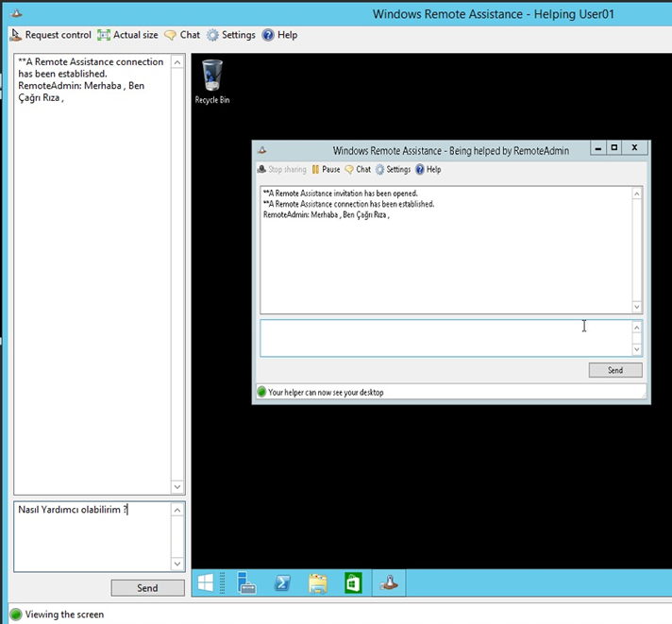The width and height of the screenshot is (672, 624).
Task: Click 'Viewing the screen' status text
Action: (64, 615)
